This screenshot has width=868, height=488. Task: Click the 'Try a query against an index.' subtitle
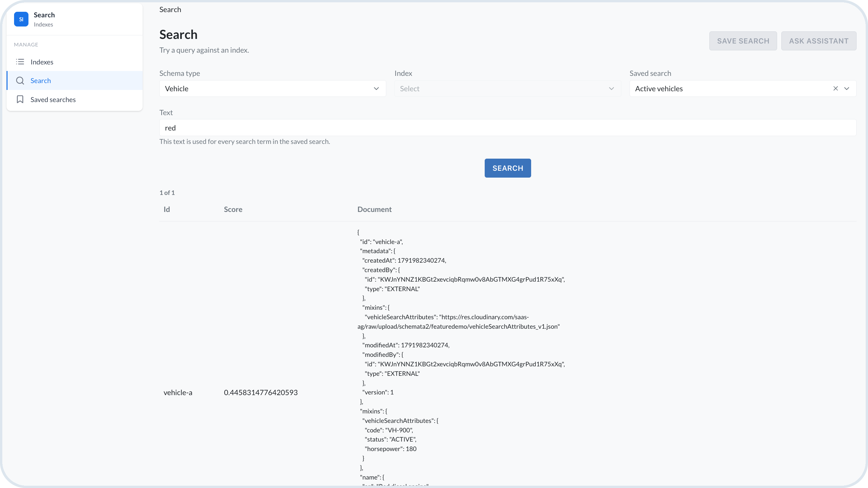point(204,50)
